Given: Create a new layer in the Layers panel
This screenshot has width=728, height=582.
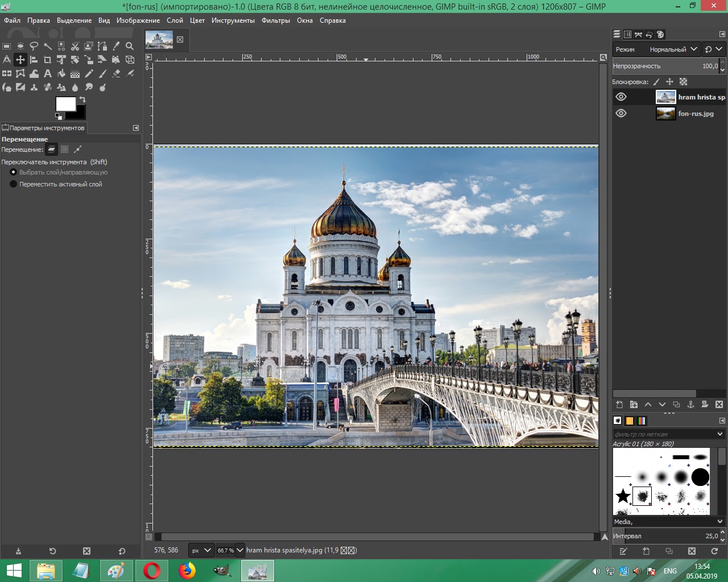Looking at the screenshot, I should [x=619, y=404].
